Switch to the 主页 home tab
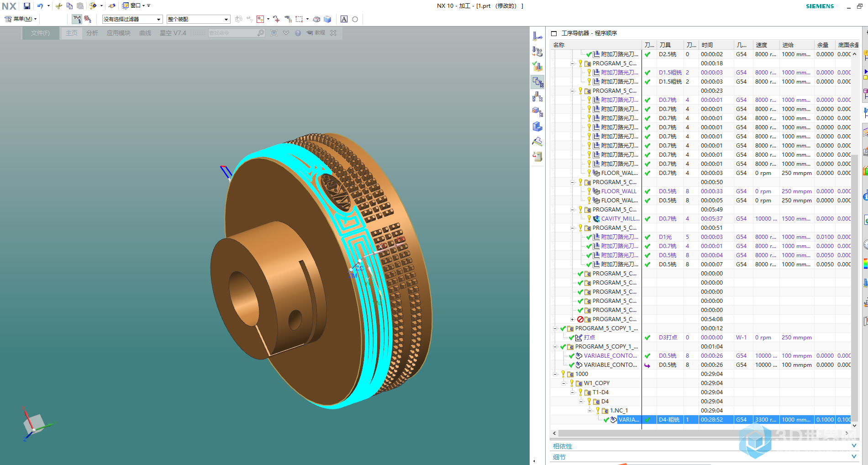The height and width of the screenshot is (465, 868). 72,33
